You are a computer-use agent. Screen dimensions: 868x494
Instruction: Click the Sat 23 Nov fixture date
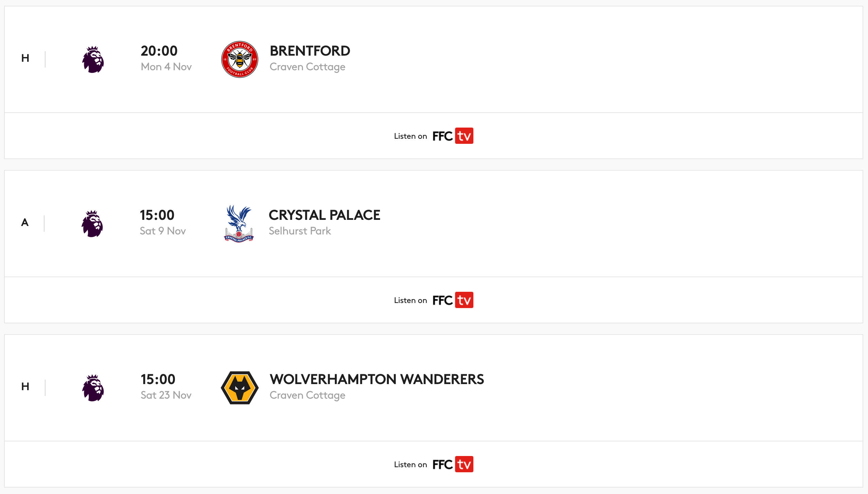pos(166,395)
